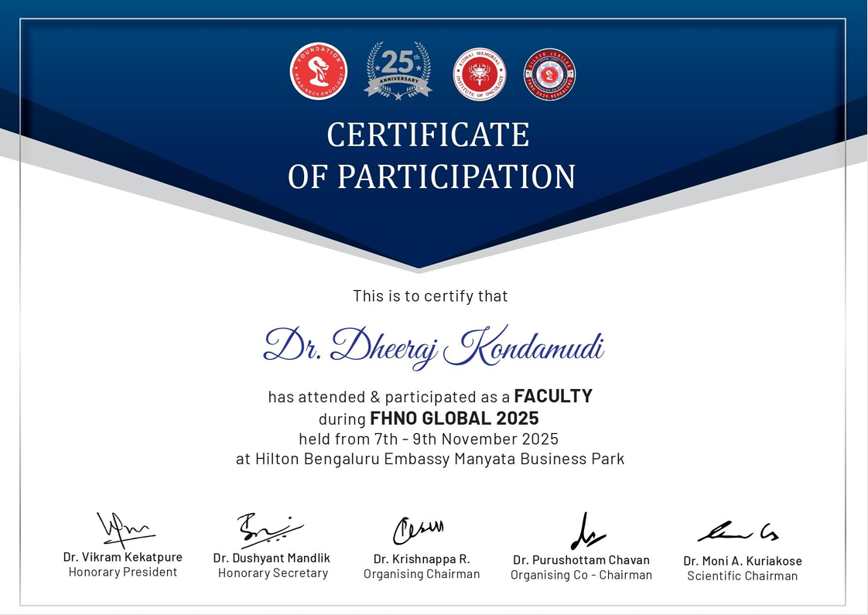868x615 pixels.
Task: Click Dr. Vikram Kekatpure's signature
Action: [x=124, y=530]
